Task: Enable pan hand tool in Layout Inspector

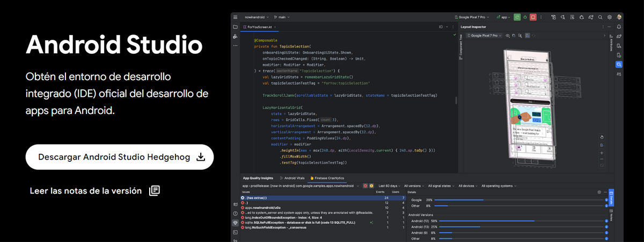Action: [602, 137]
